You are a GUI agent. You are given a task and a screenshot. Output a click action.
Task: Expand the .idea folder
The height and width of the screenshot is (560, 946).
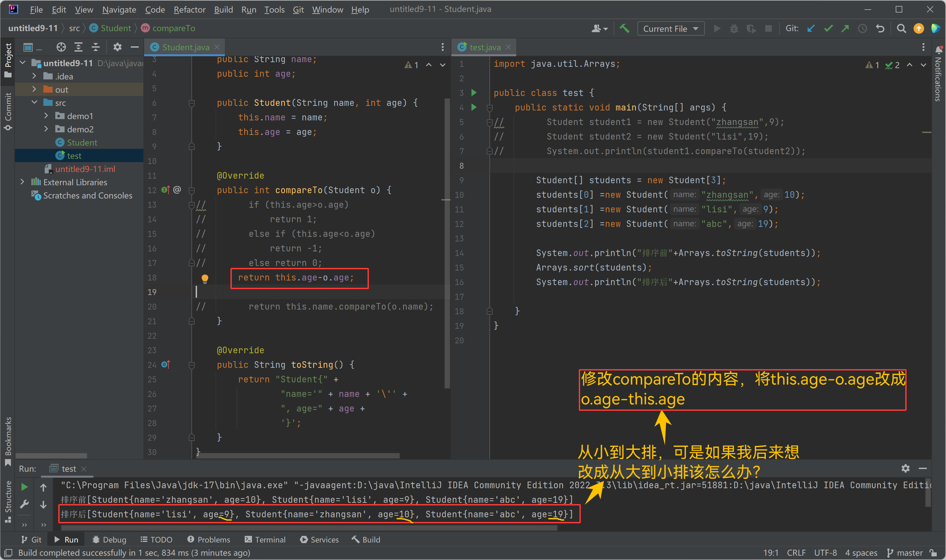[x=34, y=76]
